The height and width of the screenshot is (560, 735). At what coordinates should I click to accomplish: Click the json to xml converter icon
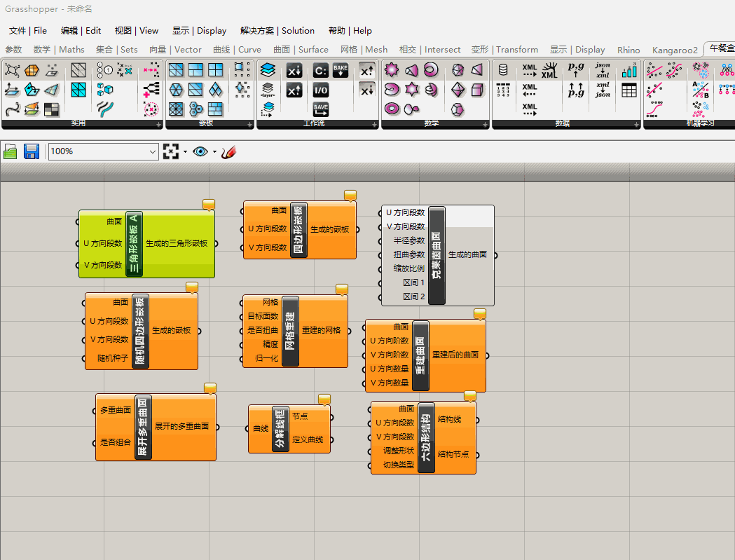pos(603,70)
